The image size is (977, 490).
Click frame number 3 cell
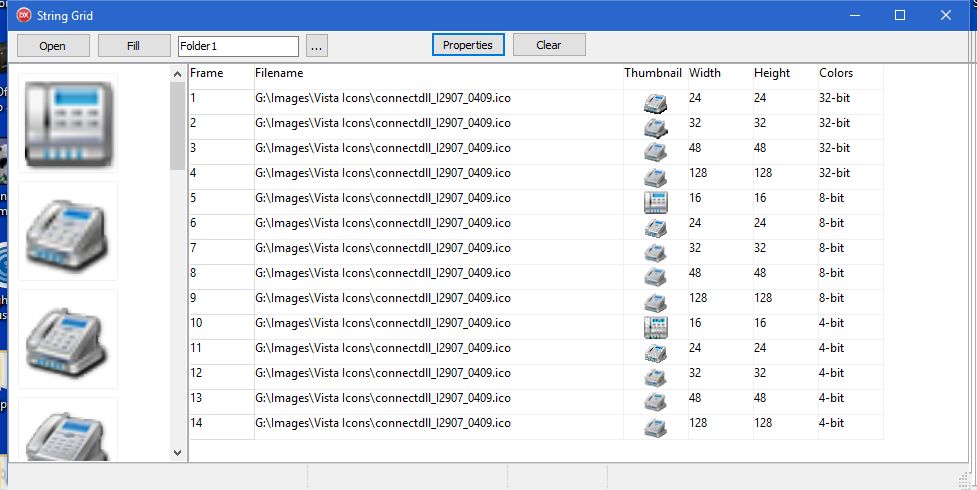pyautogui.click(x=221, y=152)
